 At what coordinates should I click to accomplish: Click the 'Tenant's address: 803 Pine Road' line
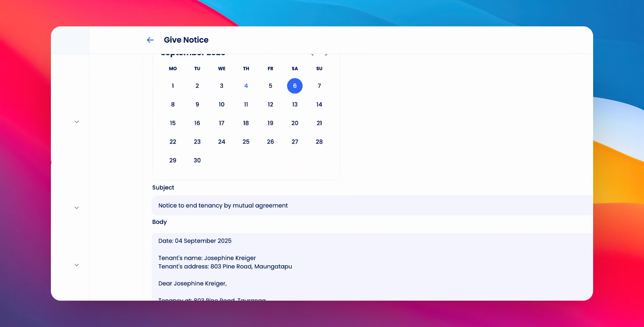coord(225,267)
